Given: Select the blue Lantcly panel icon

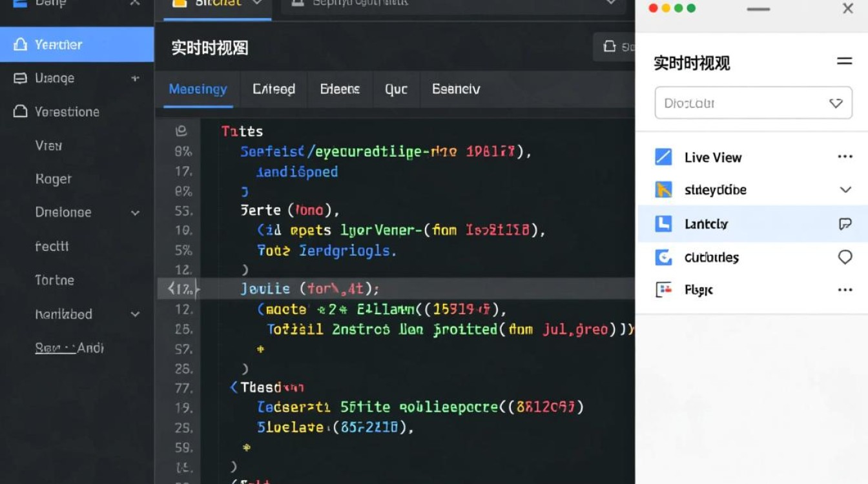Looking at the screenshot, I should [663, 223].
